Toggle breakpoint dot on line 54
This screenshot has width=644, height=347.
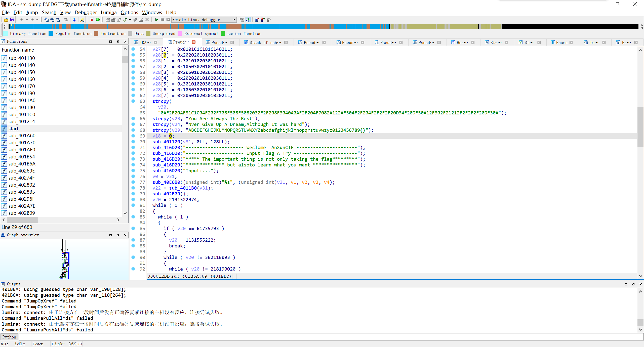click(x=133, y=49)
